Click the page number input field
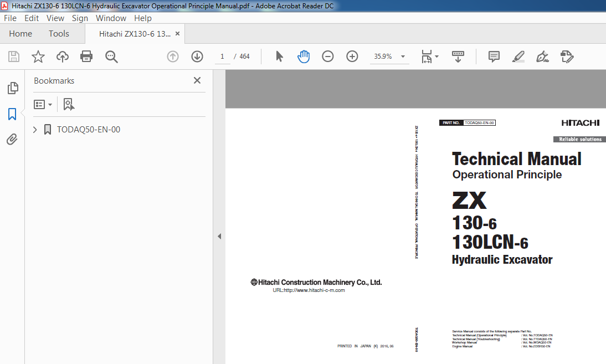Viewport: 606px width, 364px height. pyautogui.click(x=222, y=57)
